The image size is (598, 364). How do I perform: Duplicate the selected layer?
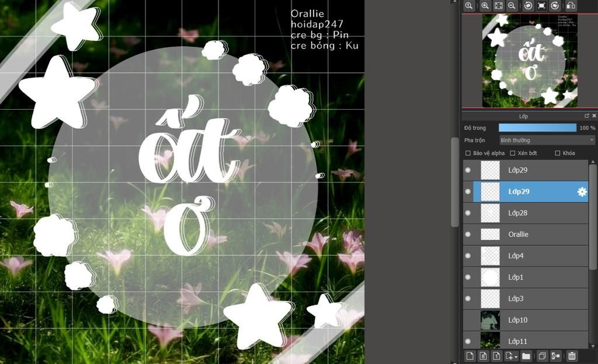(x=542, y=356)
